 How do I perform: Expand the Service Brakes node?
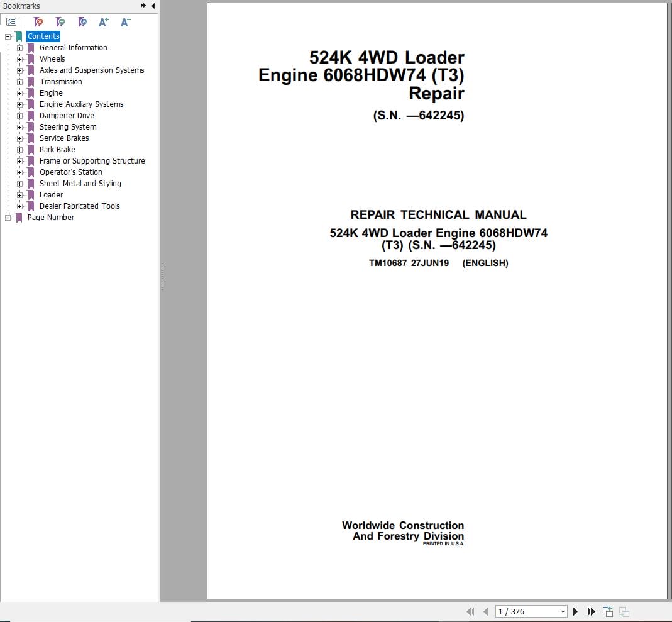pyautogui.click(x=19, y=138)
